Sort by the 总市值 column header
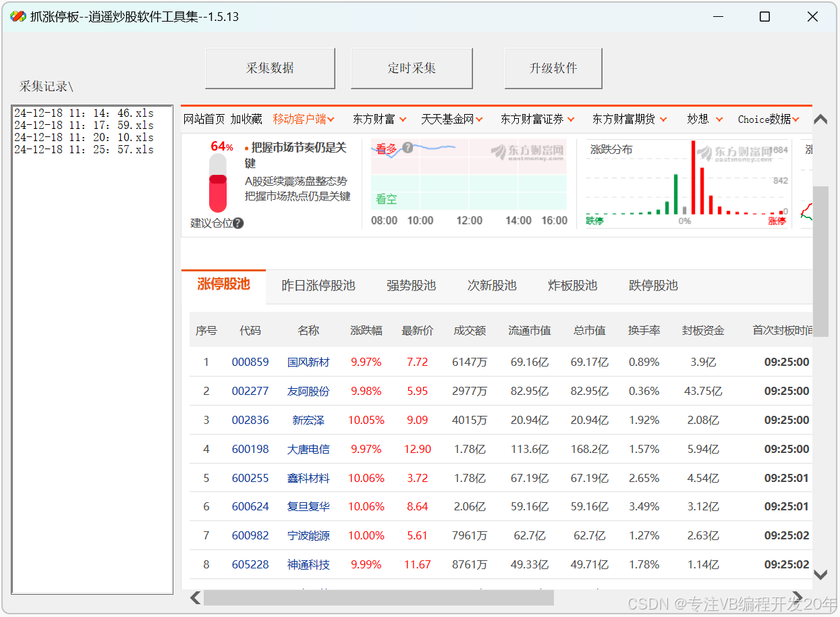The height and width of the screenshot is (617, 840). (x=589, y=331)
